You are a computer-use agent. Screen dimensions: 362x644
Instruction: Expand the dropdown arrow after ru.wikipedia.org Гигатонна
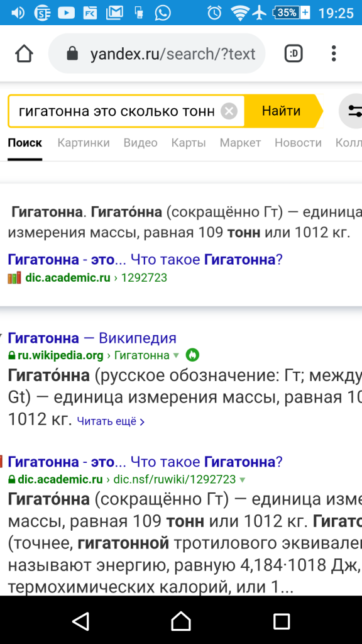[176, 355]
